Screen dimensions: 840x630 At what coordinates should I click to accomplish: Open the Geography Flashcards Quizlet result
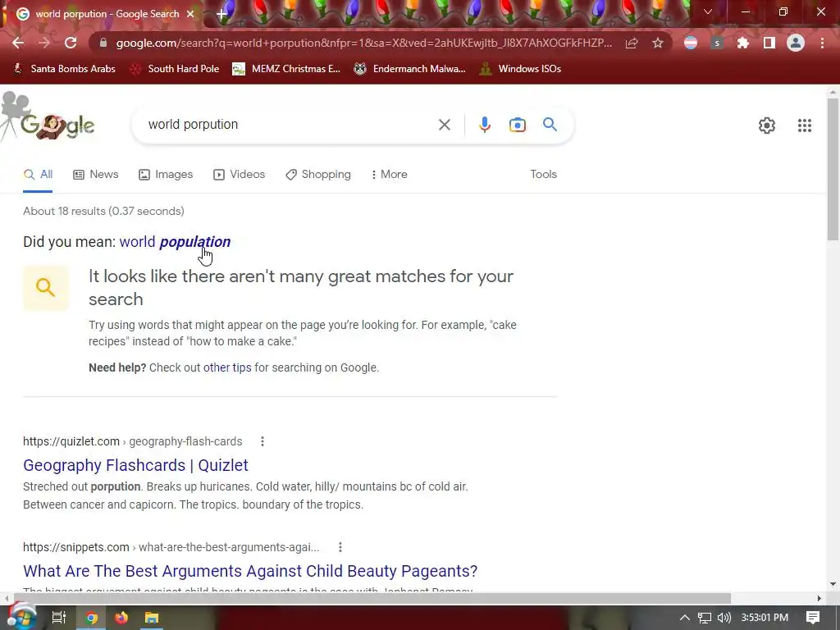135,465
